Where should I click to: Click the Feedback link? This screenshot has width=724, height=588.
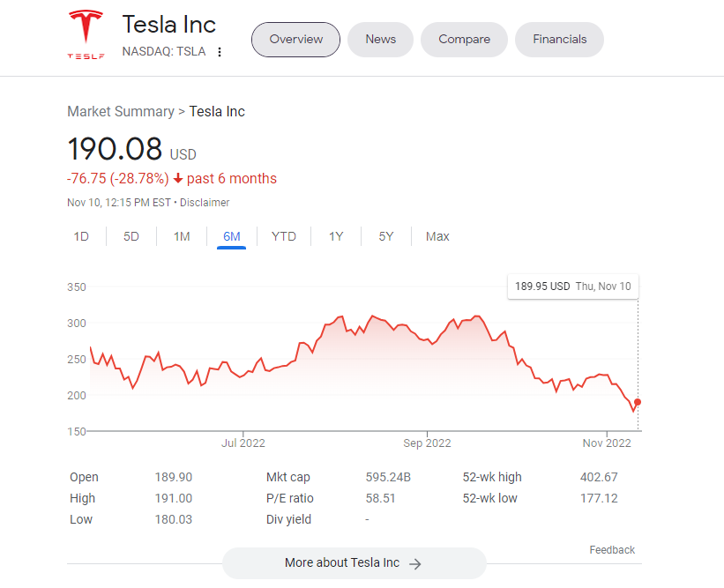point(612,550)
